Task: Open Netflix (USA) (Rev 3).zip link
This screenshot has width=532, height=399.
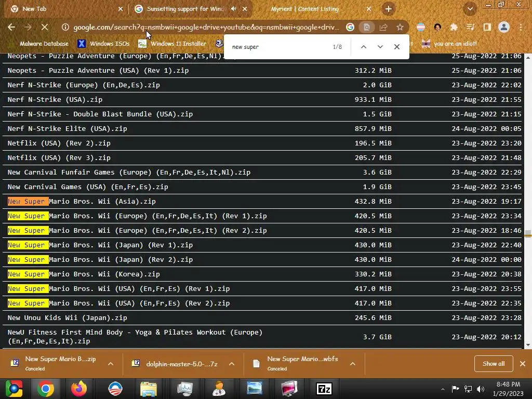Action: tap(59, 158)
